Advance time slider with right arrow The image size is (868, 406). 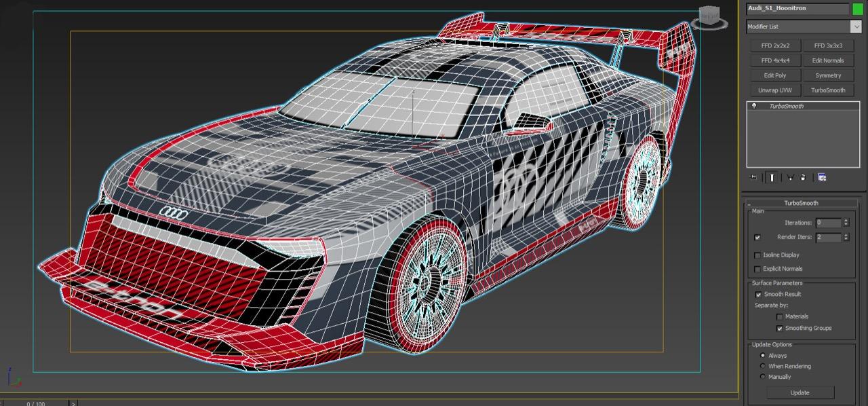click(73, 403)
